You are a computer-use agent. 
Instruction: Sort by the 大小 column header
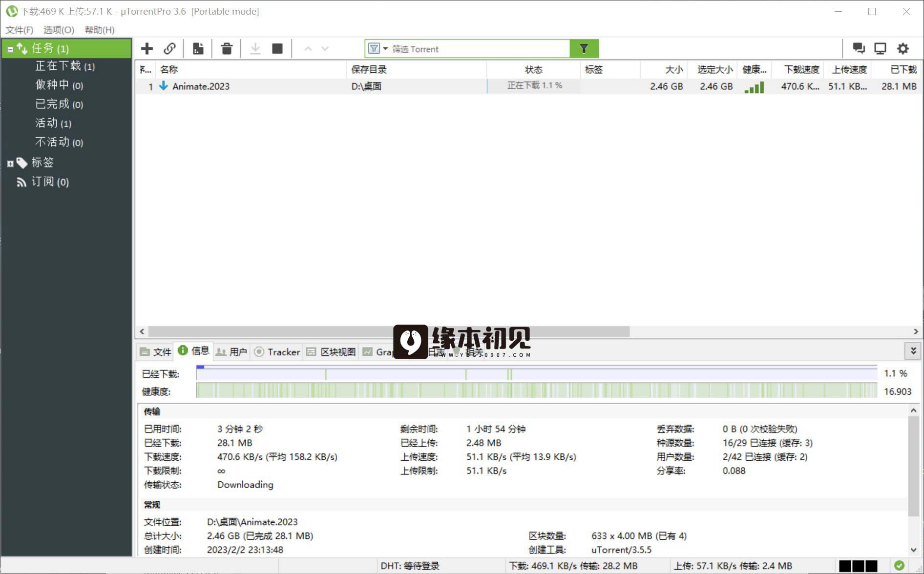pyautogui.click(x=664, y=69)
